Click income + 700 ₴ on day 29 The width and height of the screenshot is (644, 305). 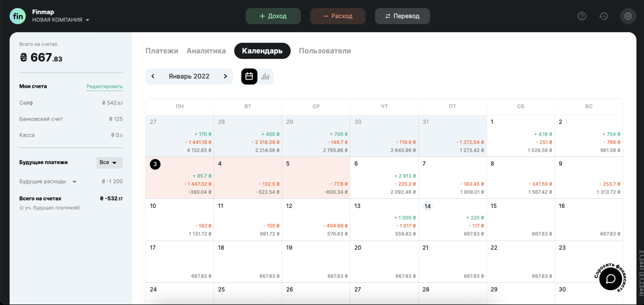point(339,134)
